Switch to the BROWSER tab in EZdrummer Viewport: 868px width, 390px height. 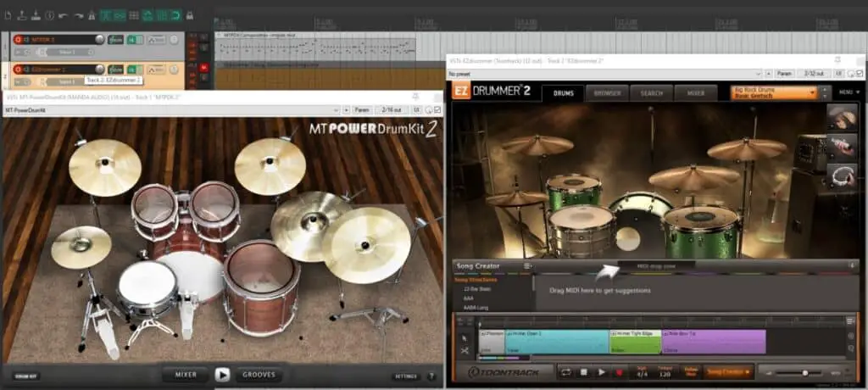pyautogui.click(x=607, y=93)
